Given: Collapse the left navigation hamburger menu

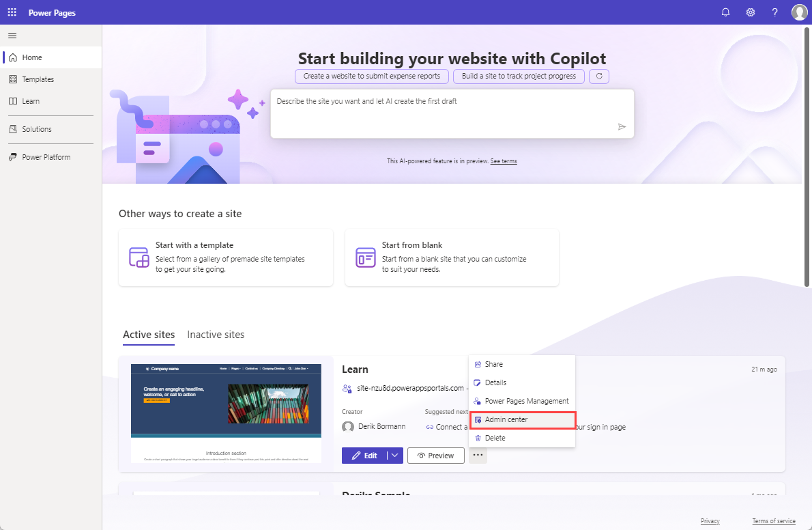Looking at the screenshot, I should point(12,36).
